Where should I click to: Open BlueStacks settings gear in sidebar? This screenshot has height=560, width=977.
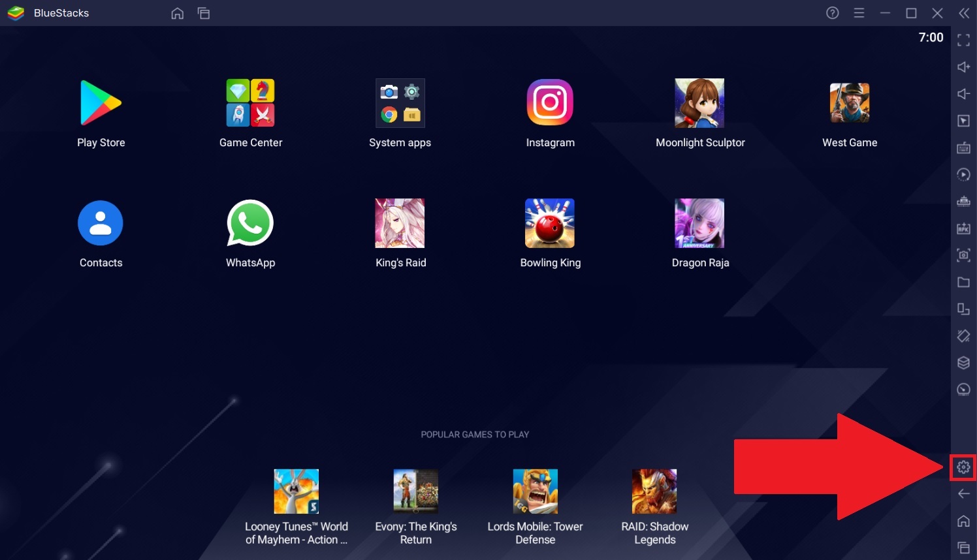[x=963, y=467]
